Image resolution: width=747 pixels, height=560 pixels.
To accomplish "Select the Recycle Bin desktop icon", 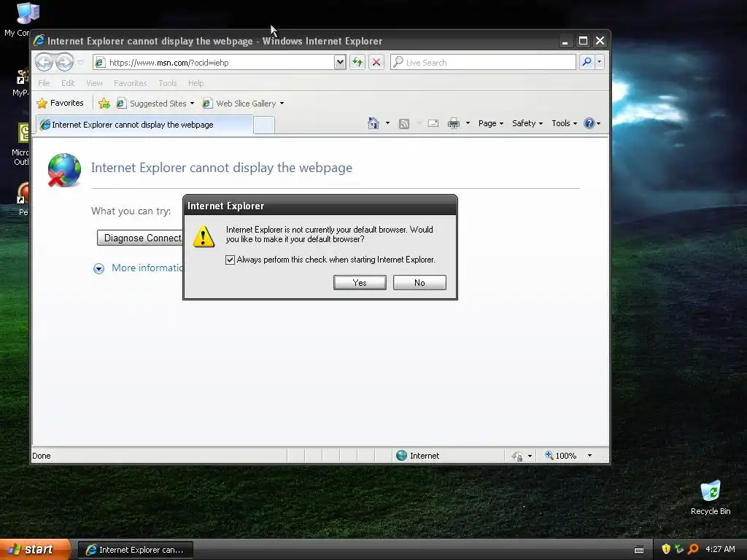I will (x=711, y=498).
